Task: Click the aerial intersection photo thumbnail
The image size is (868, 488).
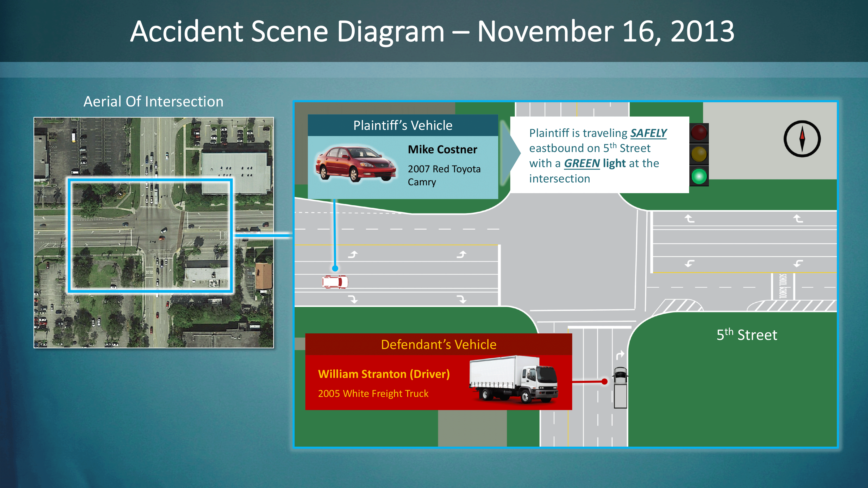Action: tap(154, 232)
